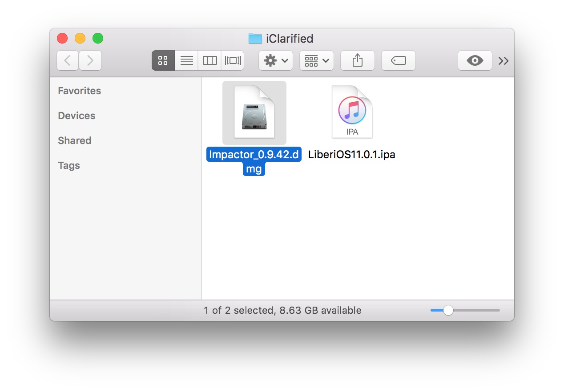Click the icon size slider handle
This screenshot has height=392, width=564.
coord(448,310)
